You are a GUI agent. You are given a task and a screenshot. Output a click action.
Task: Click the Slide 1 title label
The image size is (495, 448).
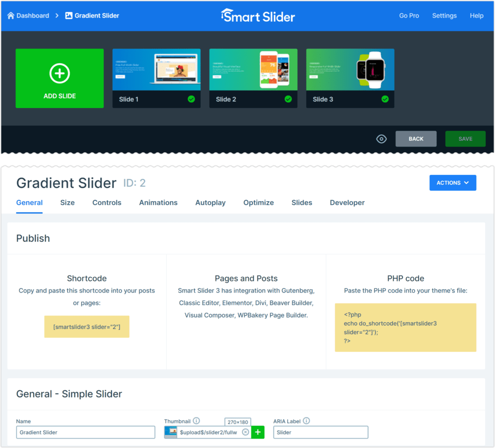point(129,99)
